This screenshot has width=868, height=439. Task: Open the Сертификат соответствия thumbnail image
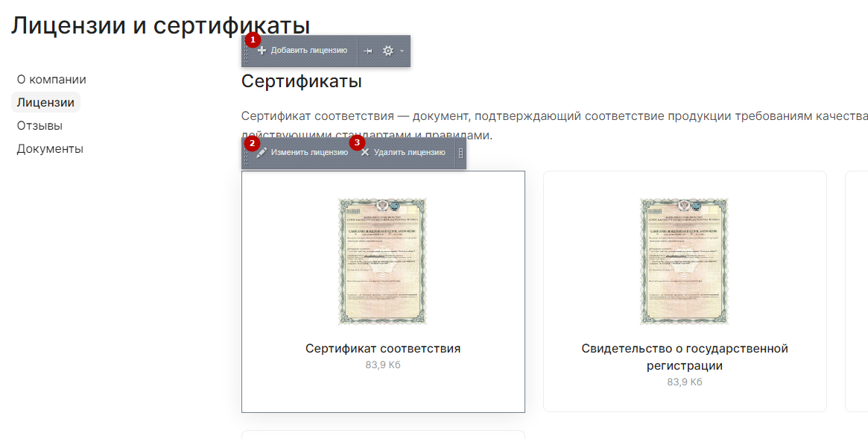pos(383,262)
